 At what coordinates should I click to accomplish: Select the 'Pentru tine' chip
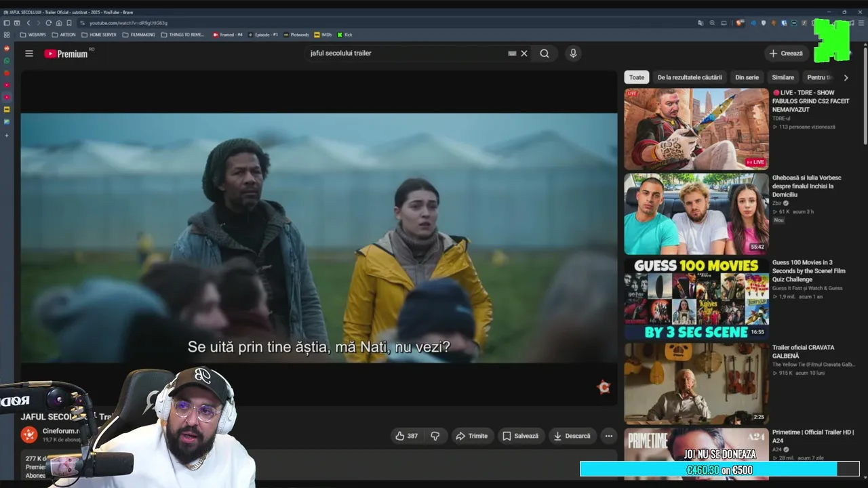click(x=819, y=77)
